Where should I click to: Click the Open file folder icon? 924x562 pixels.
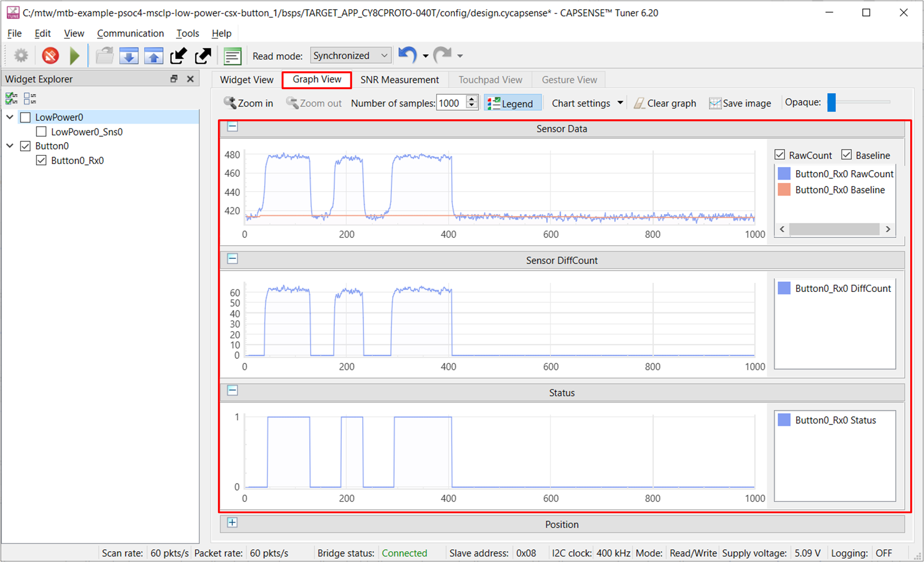(105, 56)
